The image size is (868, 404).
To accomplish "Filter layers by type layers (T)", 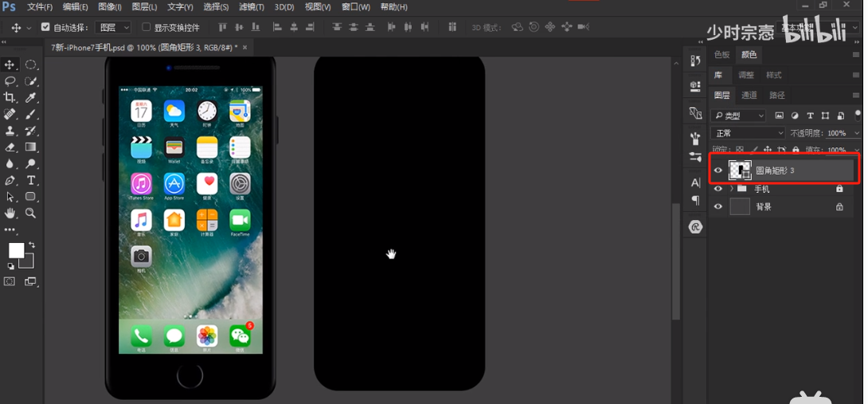I will point(810,116).
